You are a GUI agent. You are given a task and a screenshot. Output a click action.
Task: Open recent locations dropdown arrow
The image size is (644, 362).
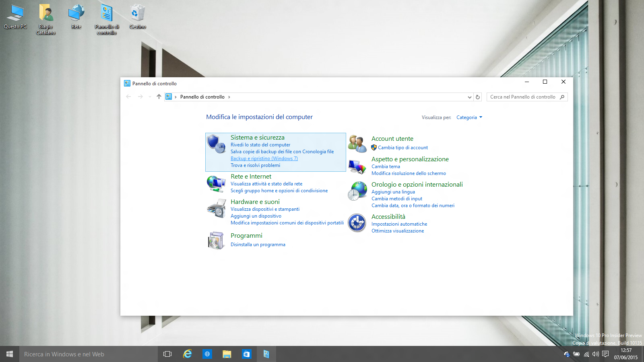click(x=150, y=97)
